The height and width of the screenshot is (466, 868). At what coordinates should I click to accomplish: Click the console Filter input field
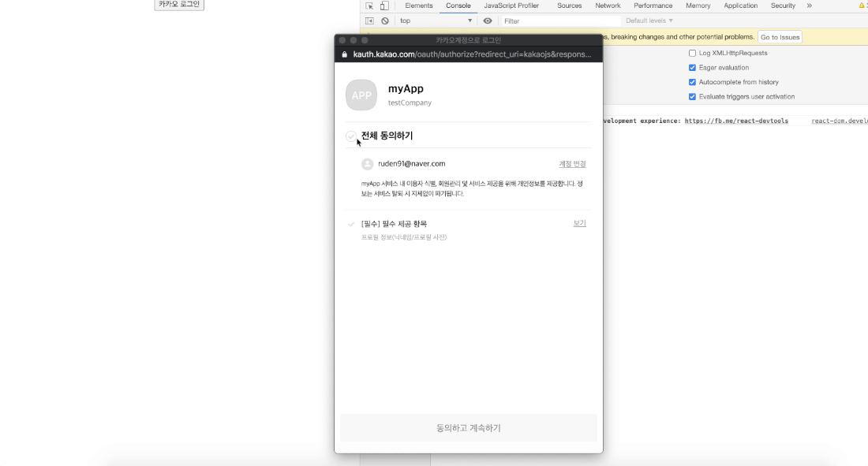[560, 21]
